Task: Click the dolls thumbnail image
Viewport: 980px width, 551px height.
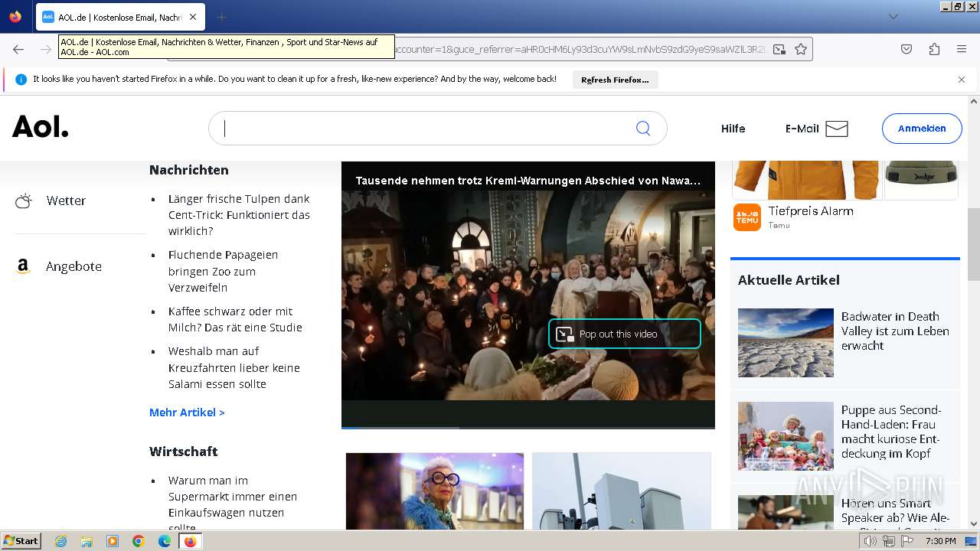Action: 786,436
